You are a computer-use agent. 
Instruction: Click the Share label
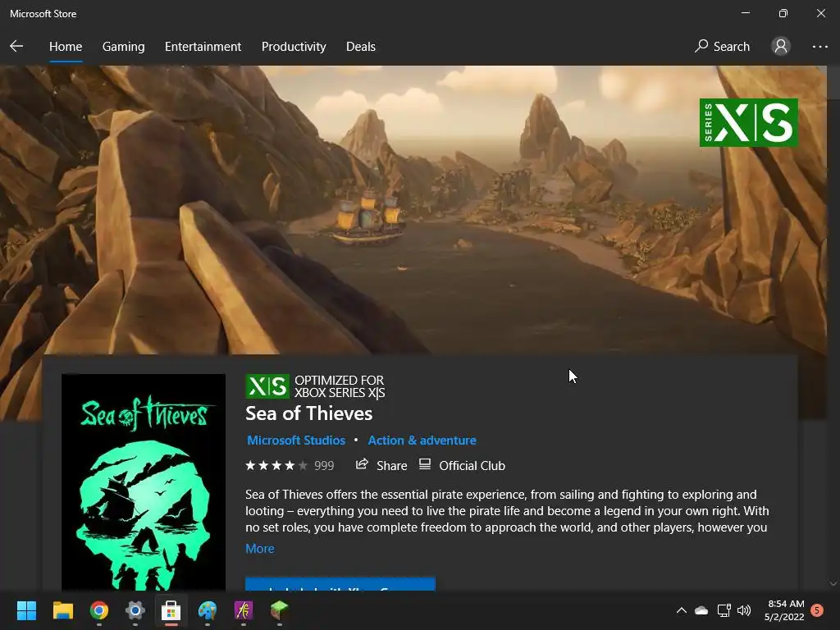click(391, 466)
